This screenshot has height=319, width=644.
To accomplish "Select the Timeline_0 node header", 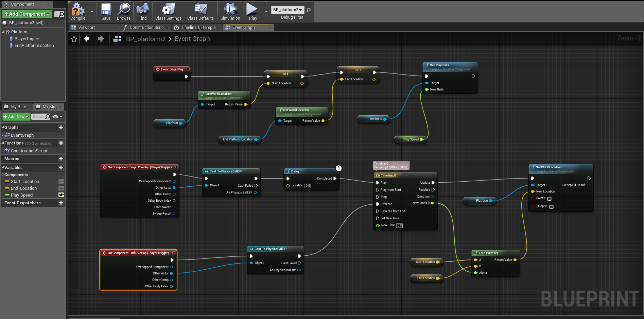I will click(x=405, y=175).
